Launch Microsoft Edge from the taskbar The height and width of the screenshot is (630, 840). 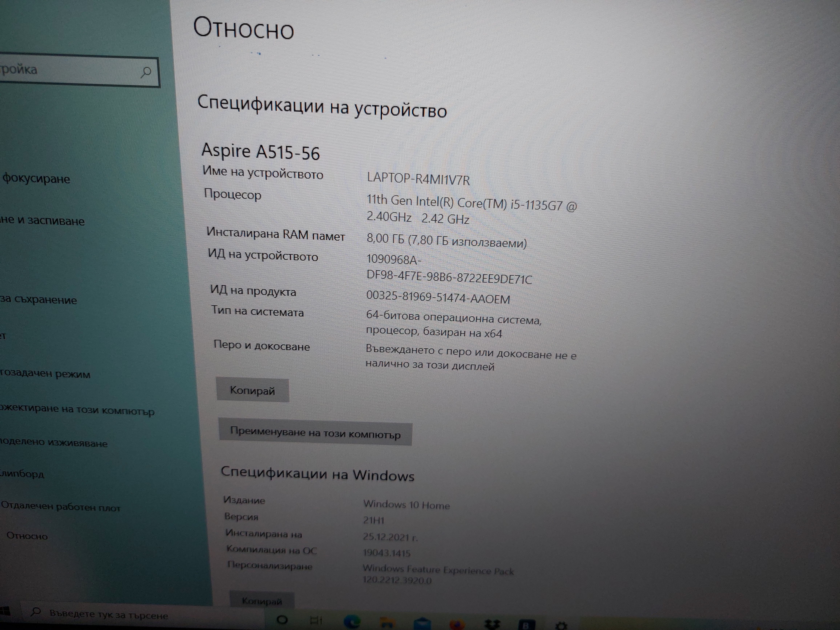tap(352, 622)
